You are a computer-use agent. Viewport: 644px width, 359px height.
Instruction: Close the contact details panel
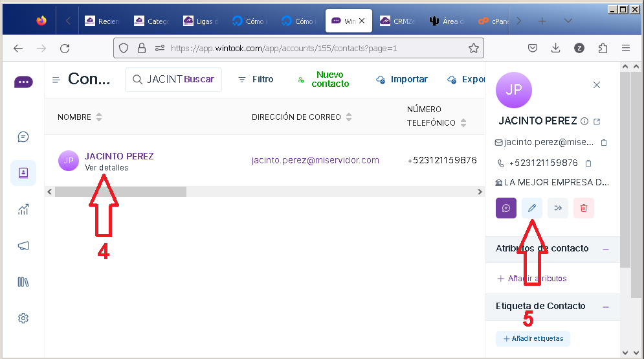tap(597, 85)
